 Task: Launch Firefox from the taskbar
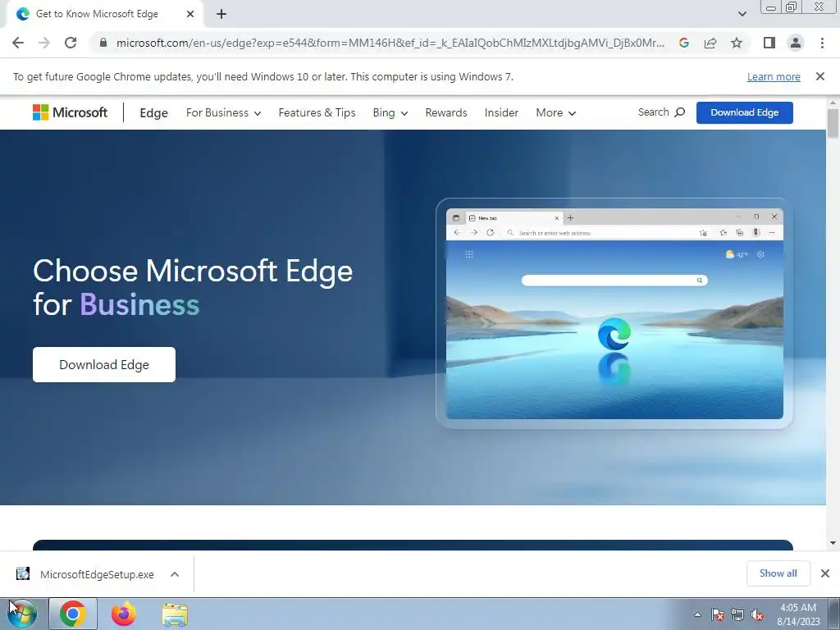(x=124, y=614)
